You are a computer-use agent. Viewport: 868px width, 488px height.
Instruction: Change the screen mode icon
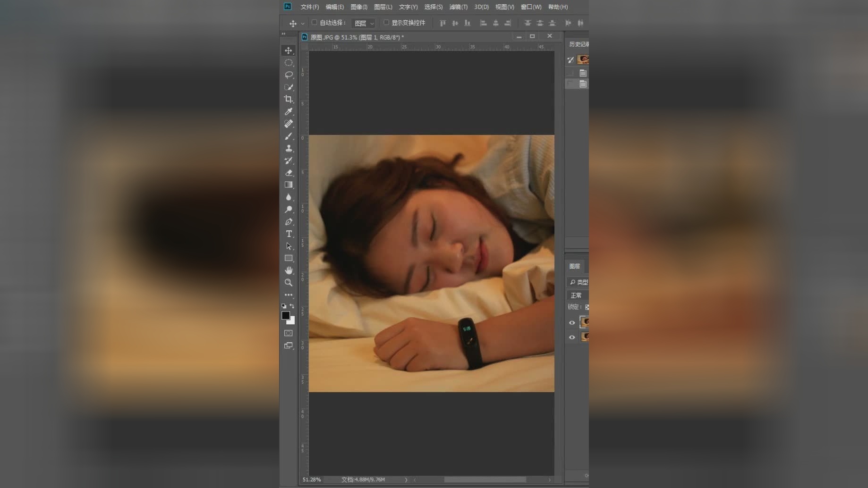pos(289,345)
